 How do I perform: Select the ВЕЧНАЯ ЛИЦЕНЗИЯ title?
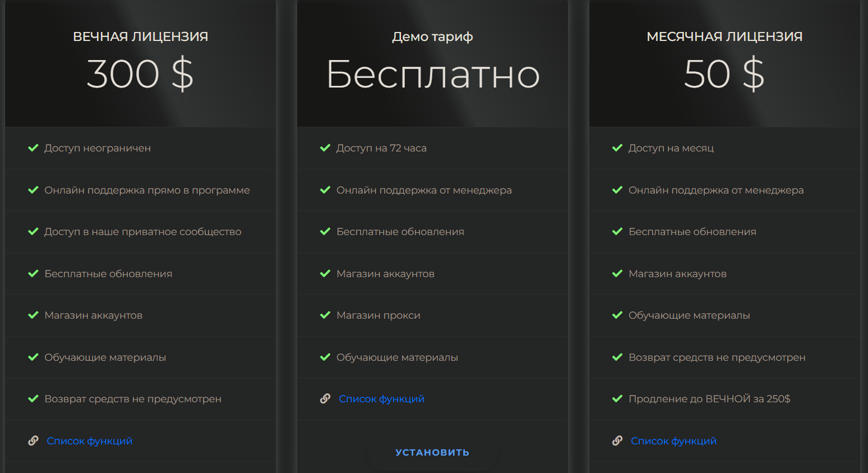140,36
